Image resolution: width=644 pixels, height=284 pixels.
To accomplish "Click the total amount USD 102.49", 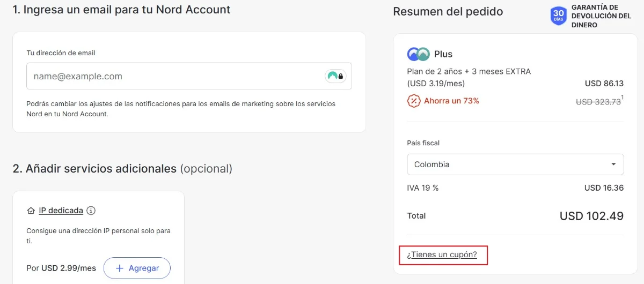I will [x=591, y=216].
